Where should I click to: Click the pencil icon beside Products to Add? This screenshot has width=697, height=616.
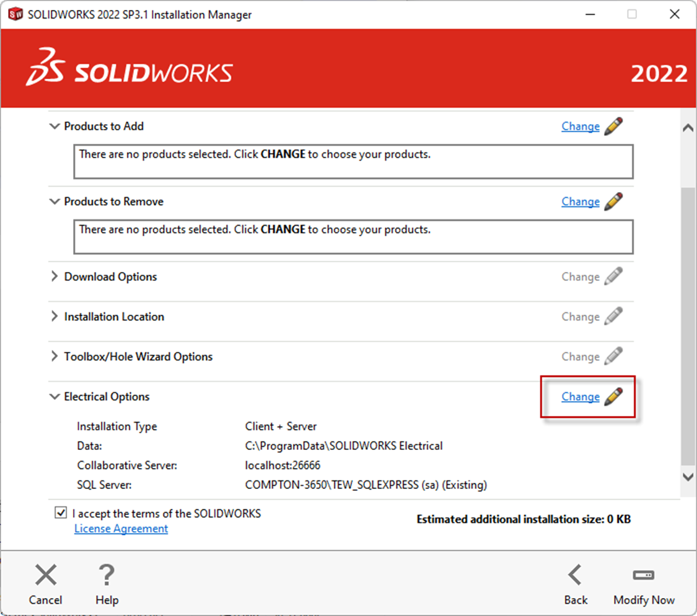pyautogui.click(x=614, y=126)
